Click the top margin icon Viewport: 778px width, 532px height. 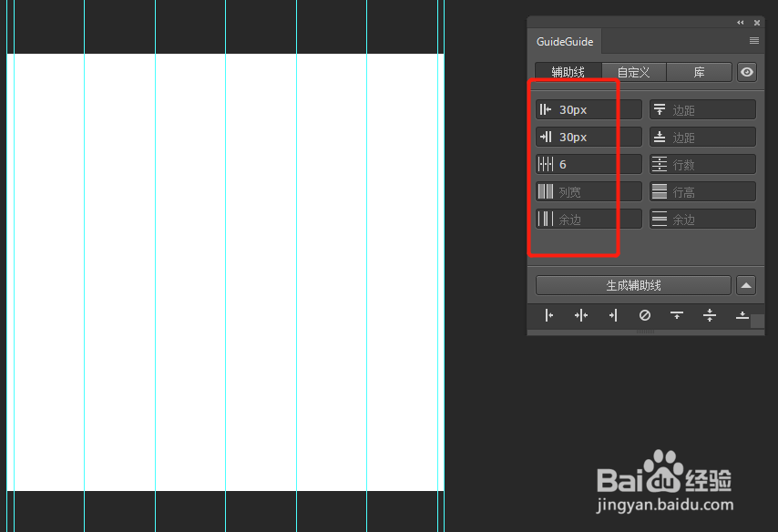pyautogui.click(x=660, y=109)
